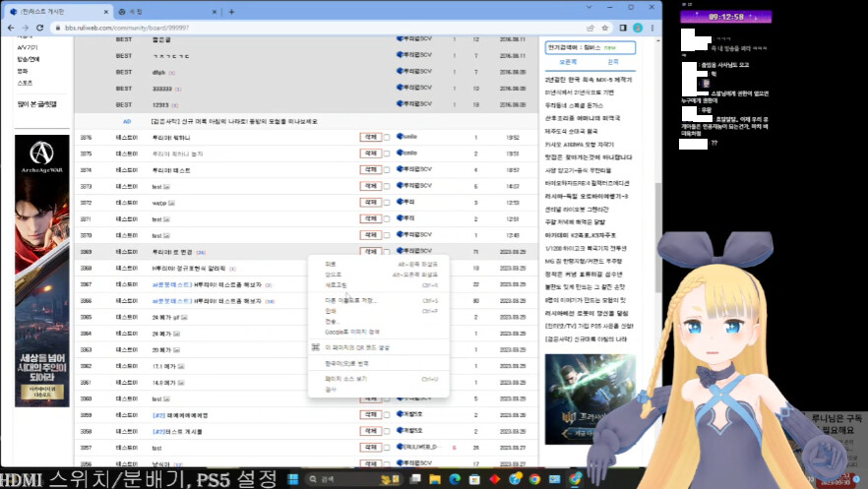This screenshot has width=868, height=489.
Task: Tick the checkbox on row 3372
Action: 387,203
